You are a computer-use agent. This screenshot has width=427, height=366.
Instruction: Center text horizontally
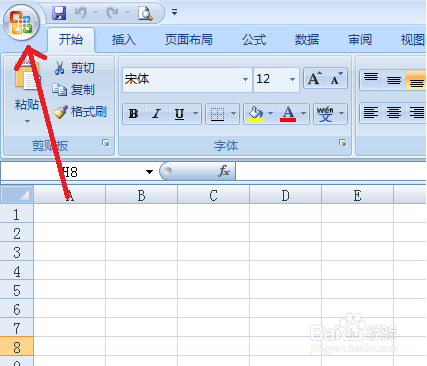[394, 113]
